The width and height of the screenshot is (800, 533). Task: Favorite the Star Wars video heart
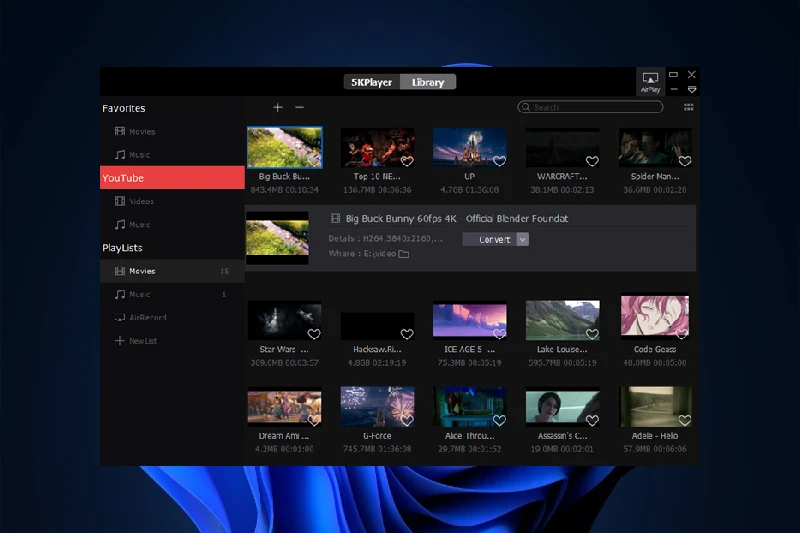pyautogui.click(x=314, y=334)
